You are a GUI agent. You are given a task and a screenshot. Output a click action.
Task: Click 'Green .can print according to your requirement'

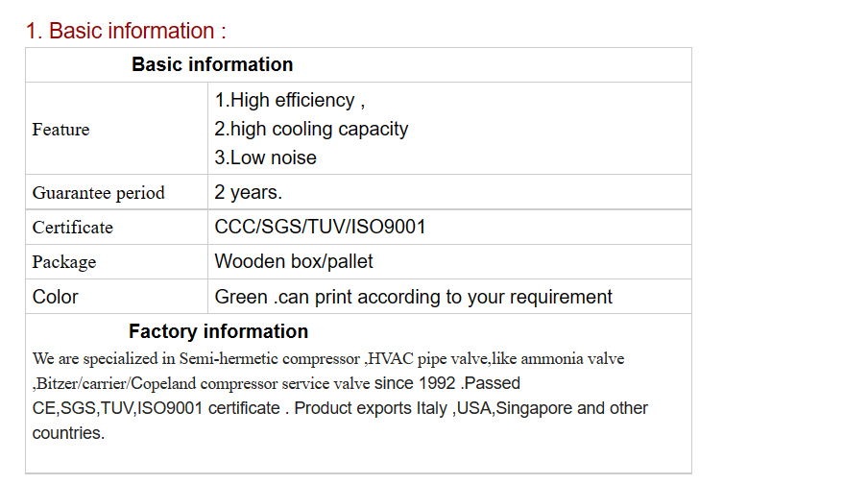tap(413, 297)
